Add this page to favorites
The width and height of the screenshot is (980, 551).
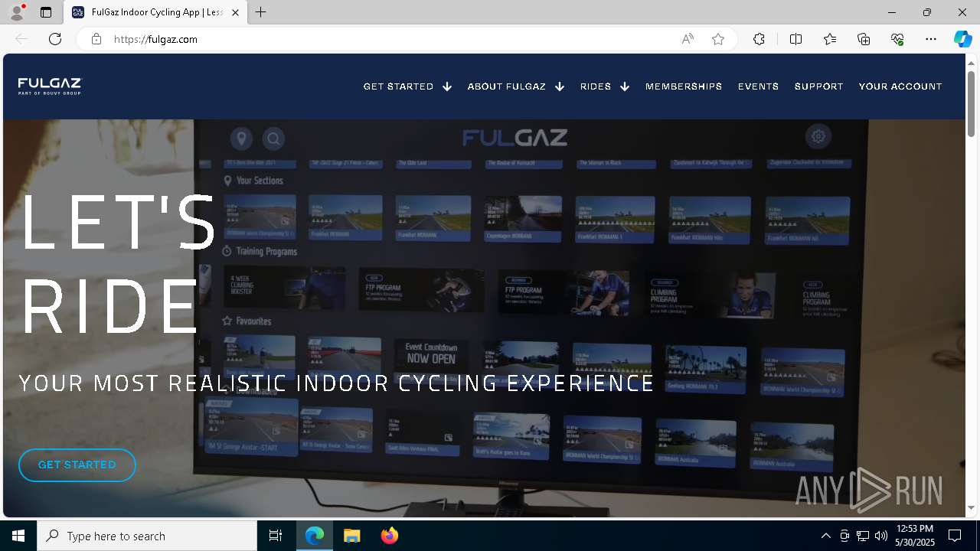pyautogui.click(x=718, y=39)
